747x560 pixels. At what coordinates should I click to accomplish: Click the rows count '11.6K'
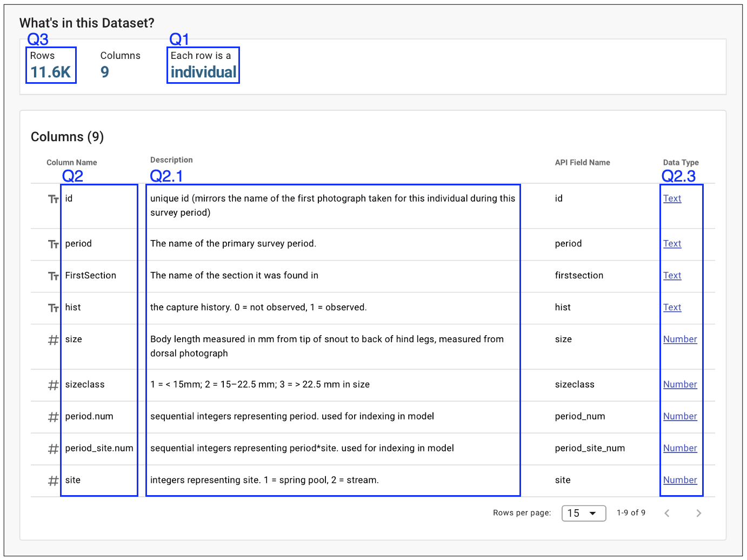coord(50,72)
